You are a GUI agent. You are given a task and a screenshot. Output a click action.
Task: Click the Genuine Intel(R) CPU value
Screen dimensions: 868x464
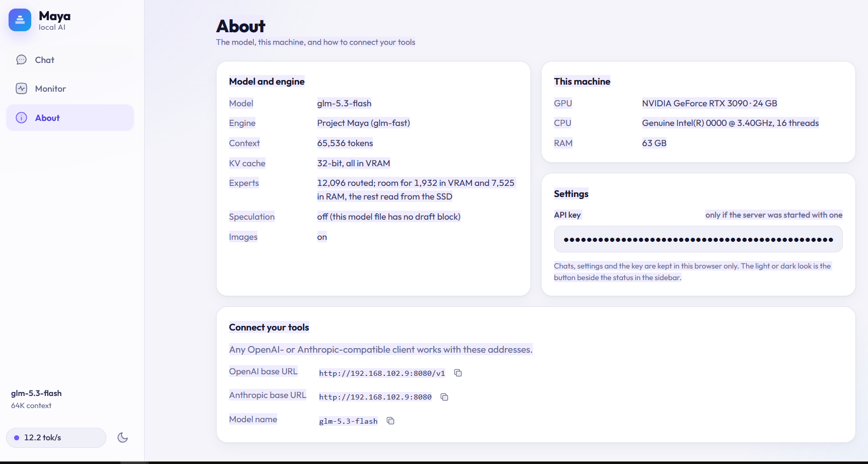[730, 123]
